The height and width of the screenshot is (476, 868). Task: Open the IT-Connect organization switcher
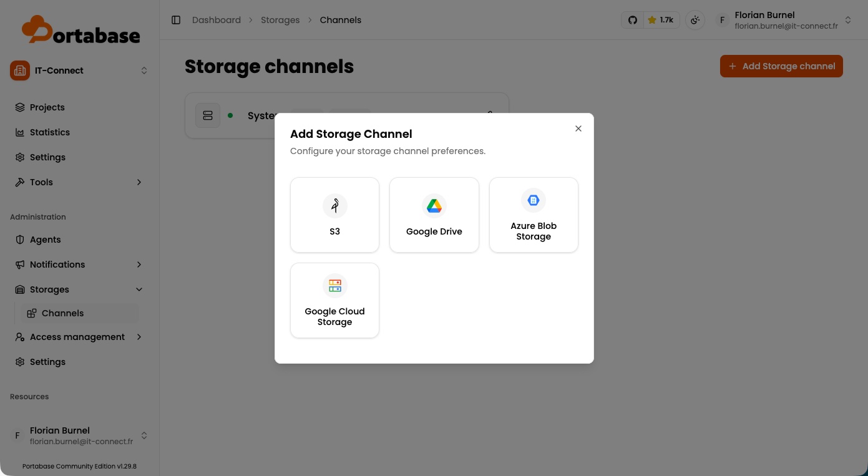pos(79,70)
